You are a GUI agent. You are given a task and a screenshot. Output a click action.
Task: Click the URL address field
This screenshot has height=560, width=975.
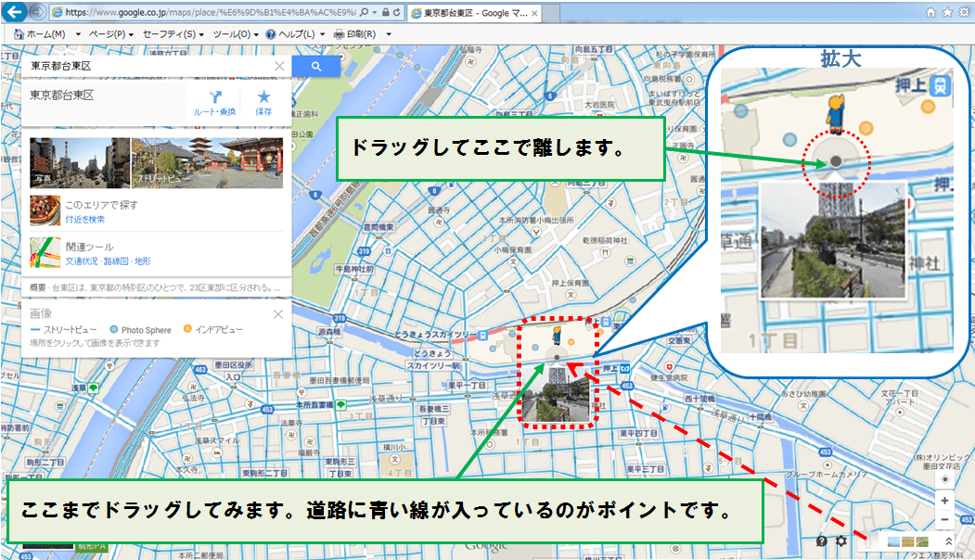(x=211, y=12)
